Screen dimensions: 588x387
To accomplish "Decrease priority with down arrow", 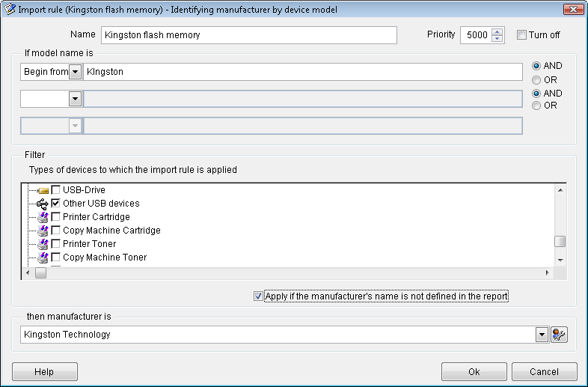I will [x=497, y=38].
